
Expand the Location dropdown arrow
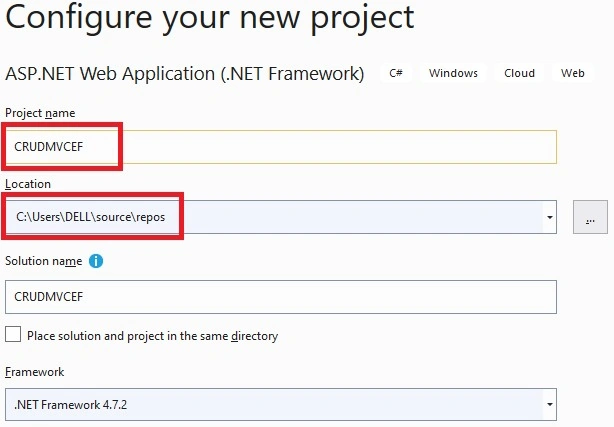coord(550,217)
